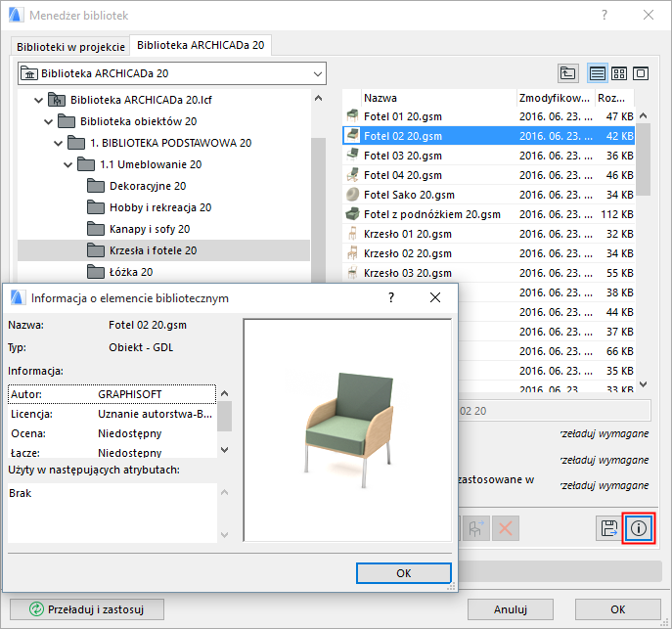Sort by the Zmodyfikow... column header
The height and width of the screenshot is (629, 672).
click(555, 98)
